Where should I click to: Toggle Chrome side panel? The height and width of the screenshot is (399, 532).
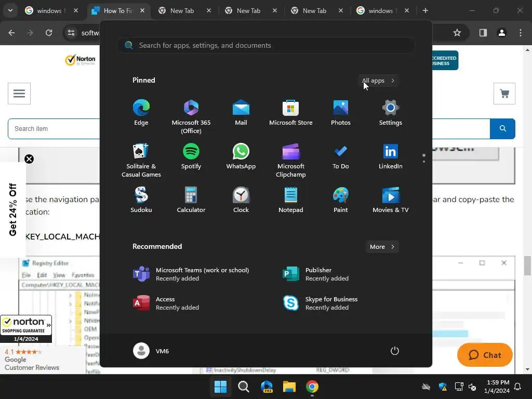(483, 33)
